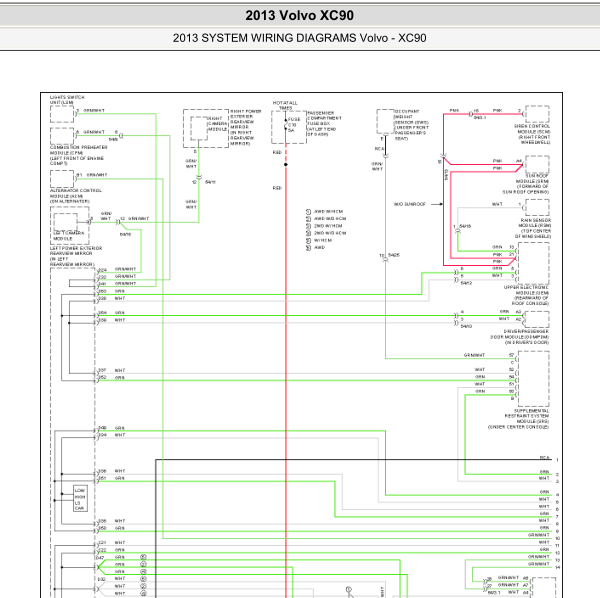Click the 54/12 connector label
The height and width of the screenshot is (598, 600).
point(466,283)
